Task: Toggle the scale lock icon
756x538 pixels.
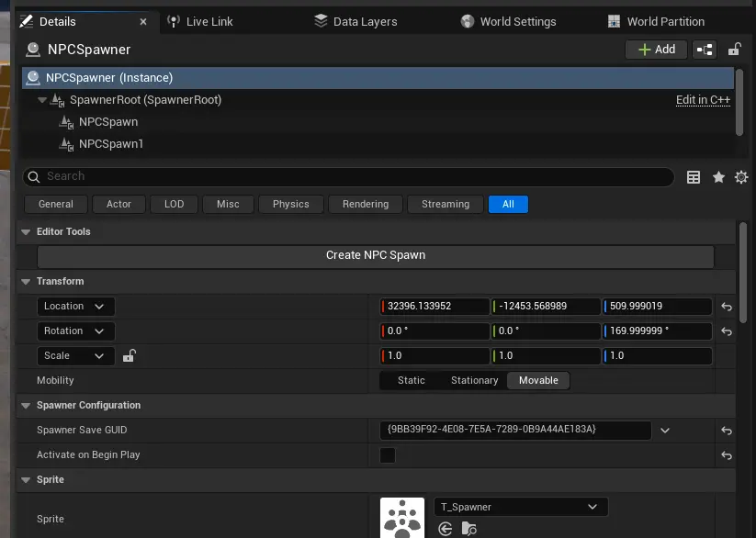Action: click(x=130, y=356)
